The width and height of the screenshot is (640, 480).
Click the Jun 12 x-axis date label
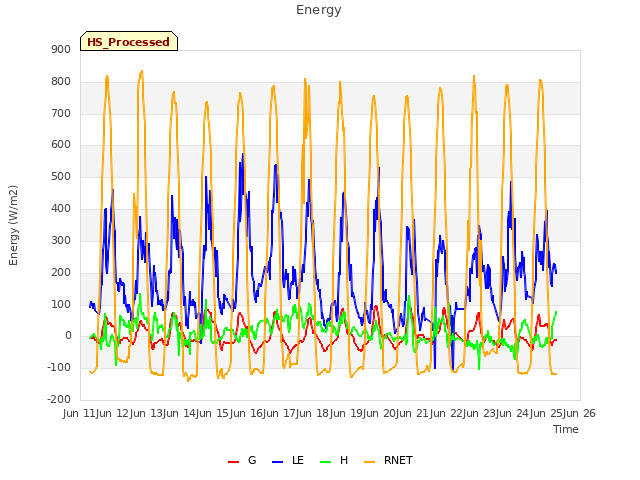(x=113, y=413)
